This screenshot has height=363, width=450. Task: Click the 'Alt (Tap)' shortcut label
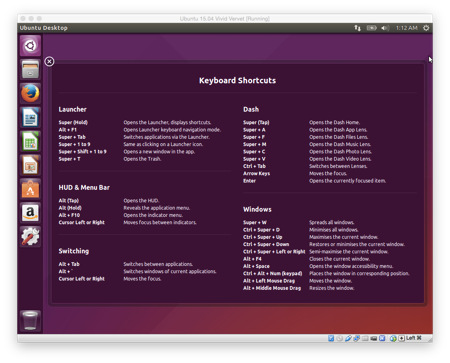69,200
